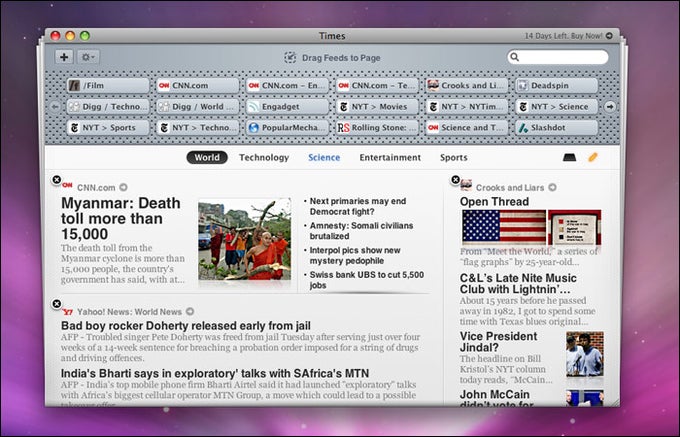Viewport: 680px width, 437px height.
Task: Select the Digg / World feed tile
Action: [198, 107]
